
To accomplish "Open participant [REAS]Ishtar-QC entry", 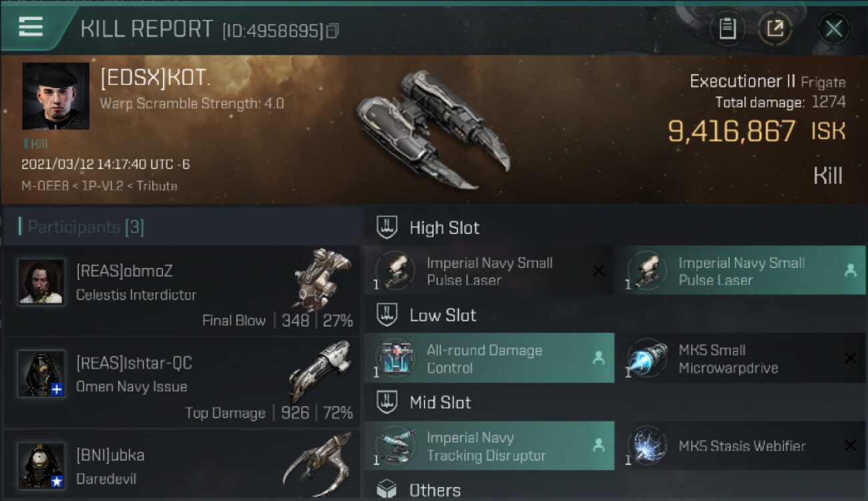I will click(x=182, y=383).
